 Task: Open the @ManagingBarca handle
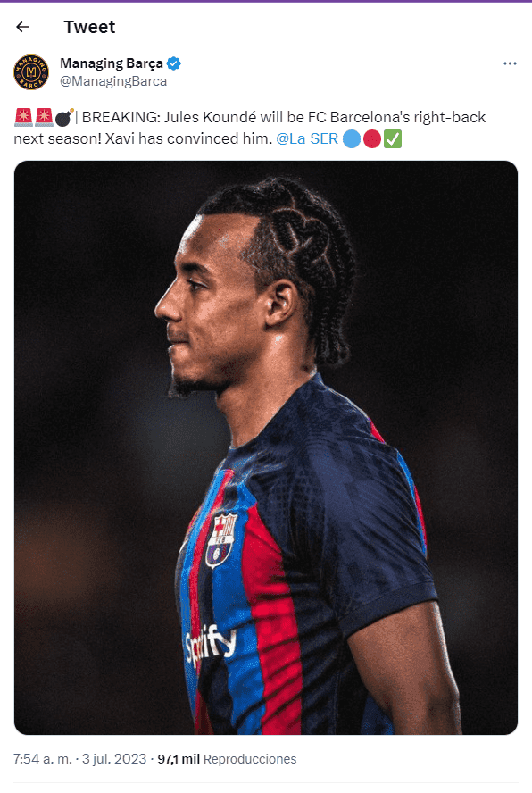(113, 81)
